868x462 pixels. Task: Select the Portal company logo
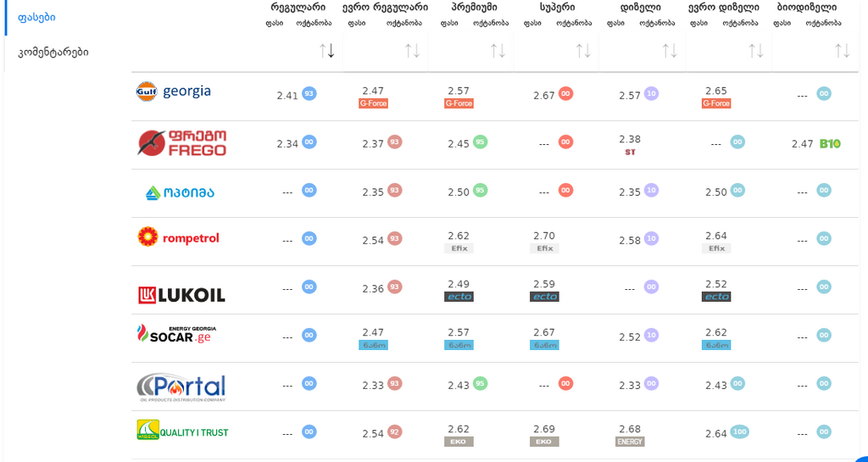tap(181, 387)
